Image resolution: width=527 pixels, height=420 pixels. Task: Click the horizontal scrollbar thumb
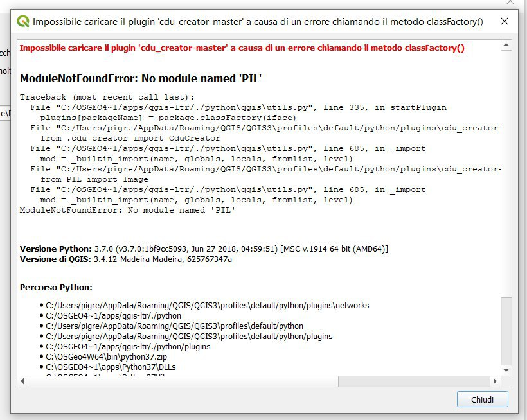click(x=183, y=381)
